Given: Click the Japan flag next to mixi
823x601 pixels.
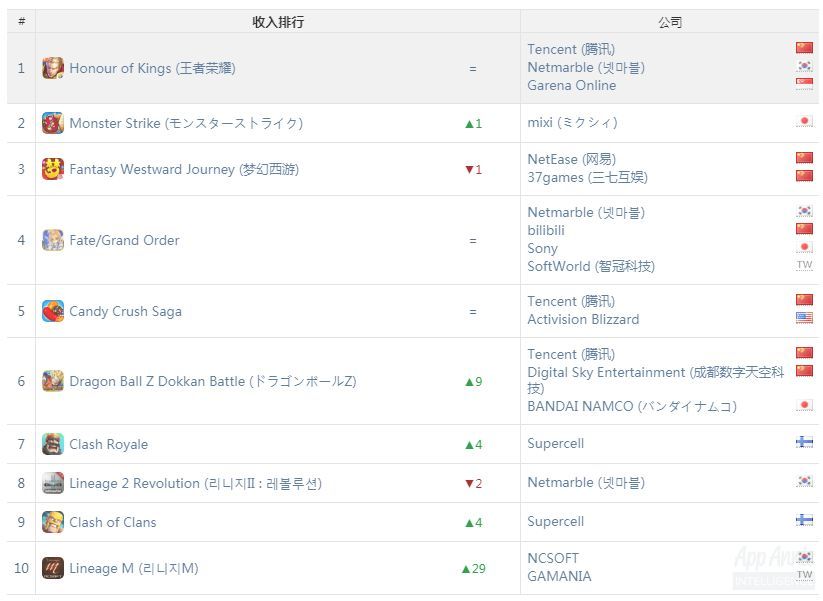Looking at the screenshot, I should point(804,122).
